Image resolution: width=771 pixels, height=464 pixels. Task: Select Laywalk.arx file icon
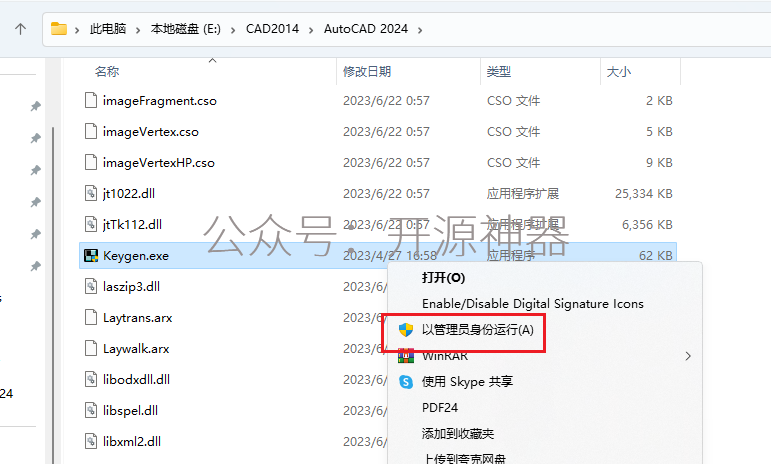coord(91,348)
